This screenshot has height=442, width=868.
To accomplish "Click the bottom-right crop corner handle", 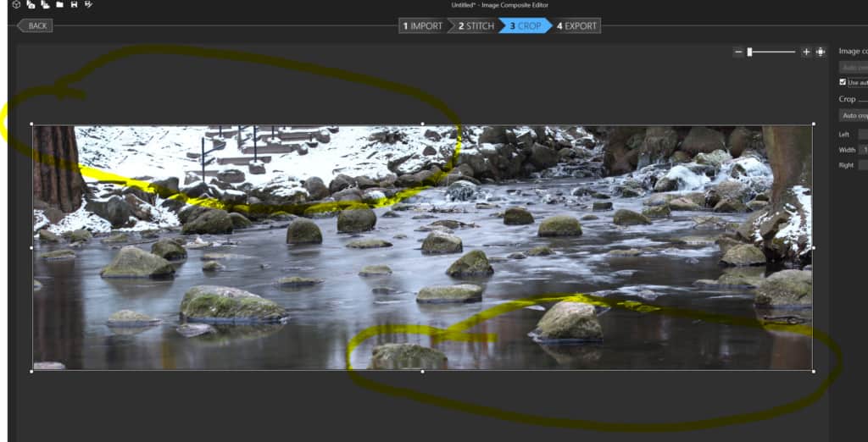I will click(x=813, y=371).
